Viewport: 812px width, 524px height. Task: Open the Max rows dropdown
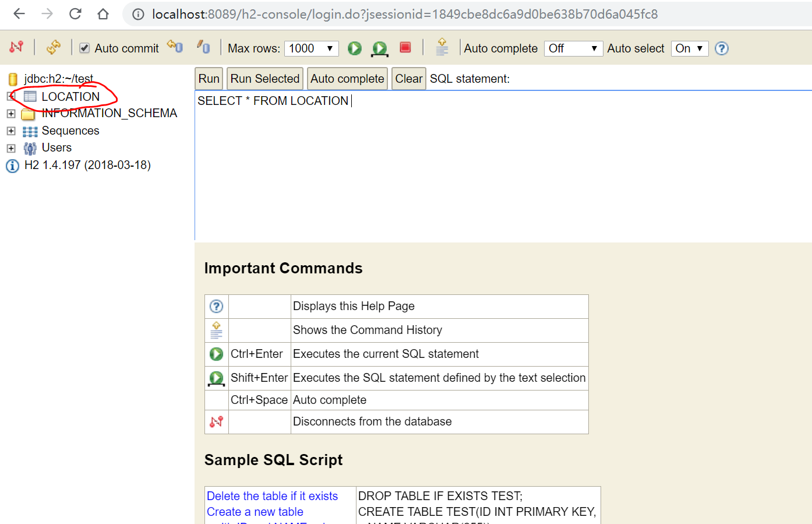tap(312, 48)
